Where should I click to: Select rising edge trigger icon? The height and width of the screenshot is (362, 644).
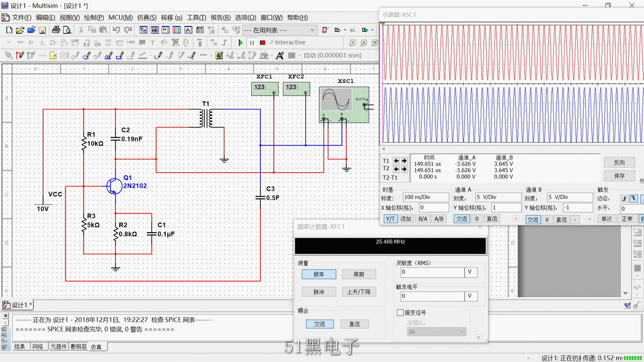click(x=625, y=198)
